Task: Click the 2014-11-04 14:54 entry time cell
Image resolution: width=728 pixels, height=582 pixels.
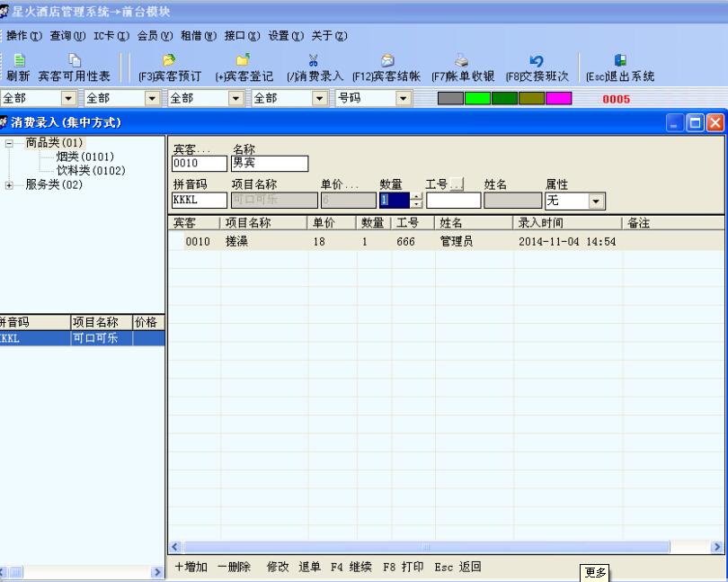Action: 567,241
